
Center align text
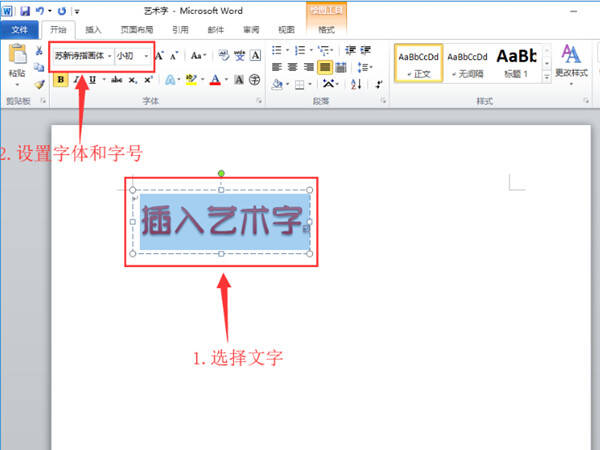[x=292, y=67]
